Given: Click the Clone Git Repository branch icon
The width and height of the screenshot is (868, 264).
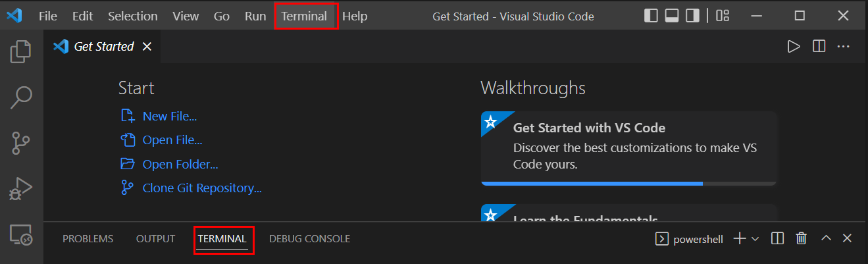Looking at the screenshot, I should click(x=127, y=188).
